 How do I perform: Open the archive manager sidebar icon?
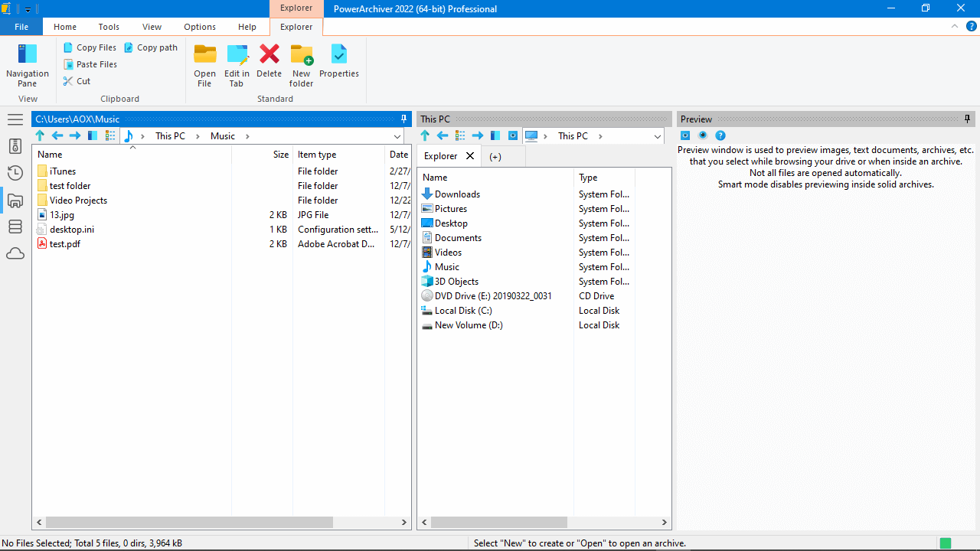[15, 145]
